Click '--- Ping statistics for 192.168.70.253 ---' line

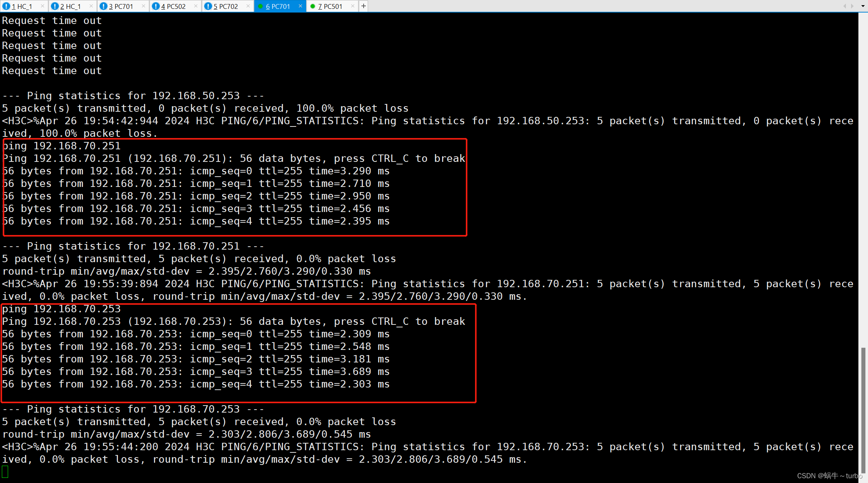(x=133, y=409)
